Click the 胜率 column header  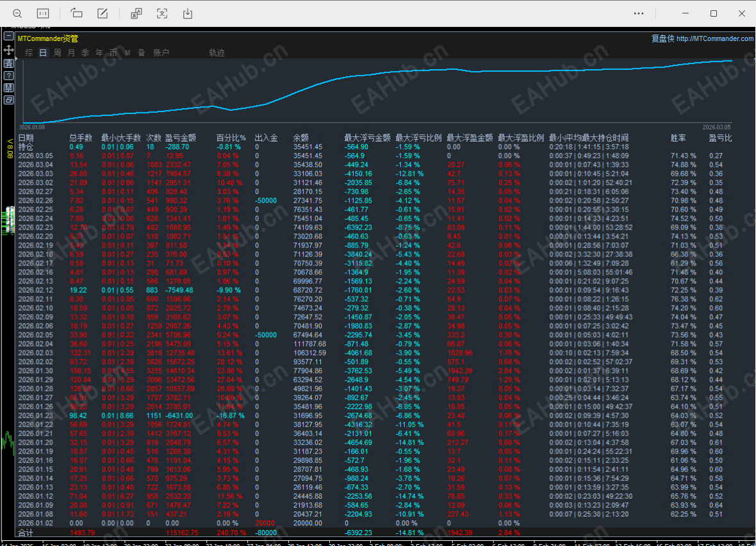[x=678, y=138]
